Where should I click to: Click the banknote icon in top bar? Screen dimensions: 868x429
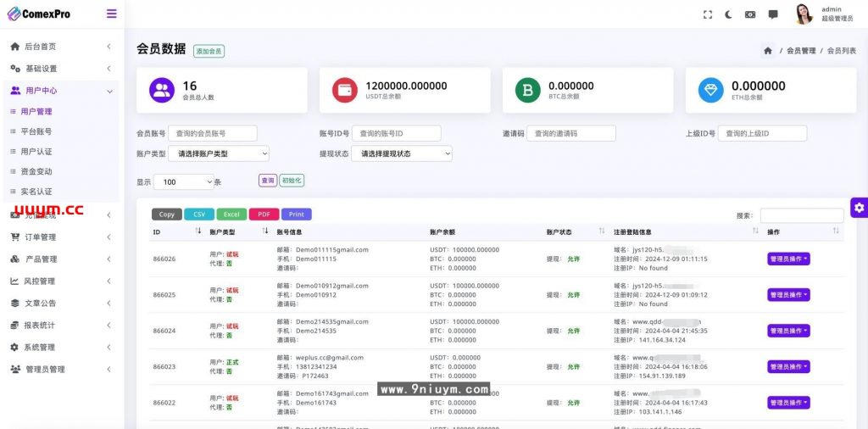coord(750,14)
